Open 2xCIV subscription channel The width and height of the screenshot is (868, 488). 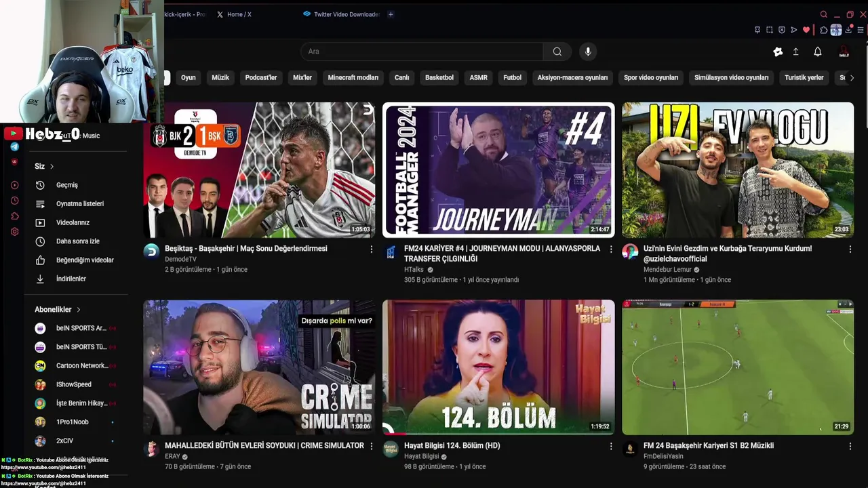(76, 441)
